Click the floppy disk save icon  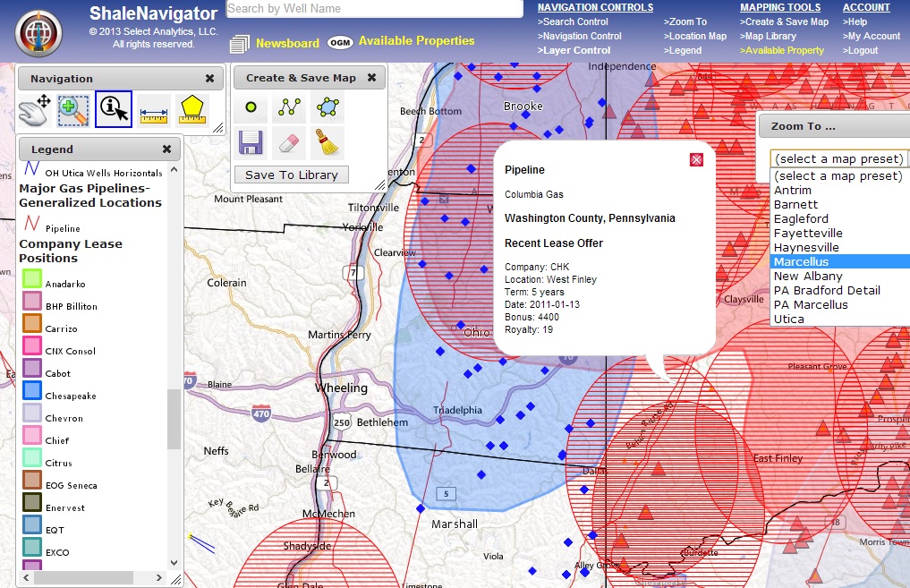pyautogui.click(x=251, y=142)
